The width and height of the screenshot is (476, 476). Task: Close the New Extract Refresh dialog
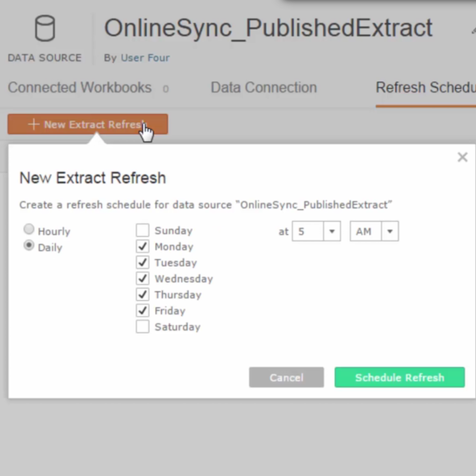point(462,157)
